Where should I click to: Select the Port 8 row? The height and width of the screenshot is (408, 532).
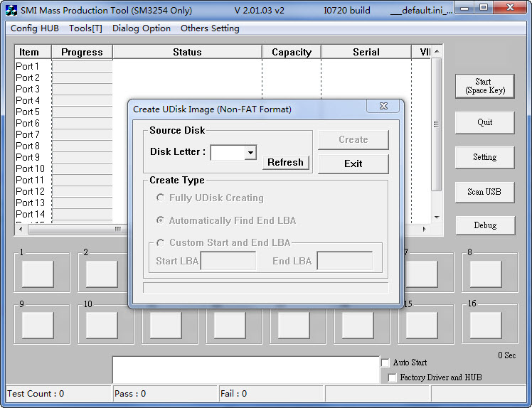[28, 146]
